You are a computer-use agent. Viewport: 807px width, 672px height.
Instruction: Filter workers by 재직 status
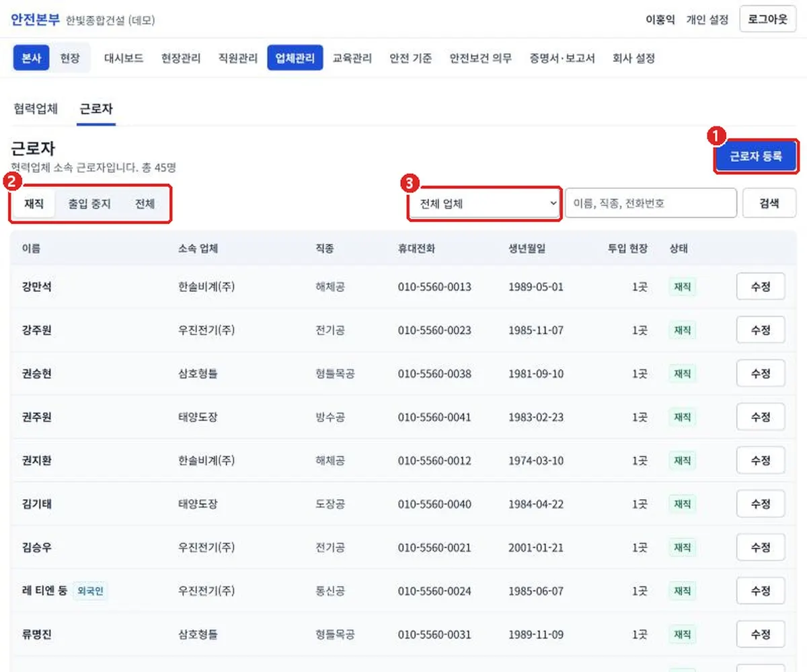(34, 204)
